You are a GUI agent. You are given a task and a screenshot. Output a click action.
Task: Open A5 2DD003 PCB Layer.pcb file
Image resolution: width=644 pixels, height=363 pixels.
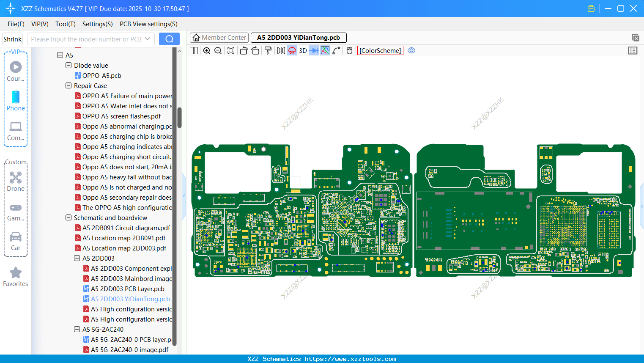(127, 289)
